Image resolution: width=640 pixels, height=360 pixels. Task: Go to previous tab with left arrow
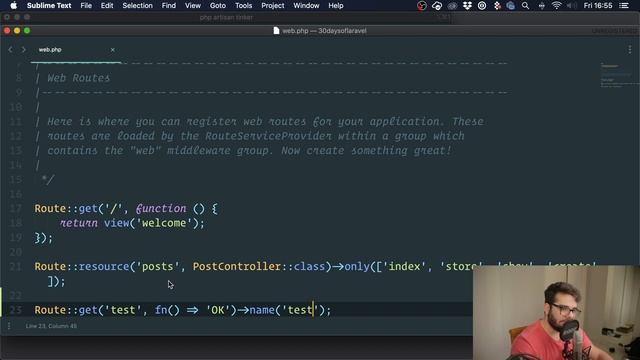coord(10,49)
